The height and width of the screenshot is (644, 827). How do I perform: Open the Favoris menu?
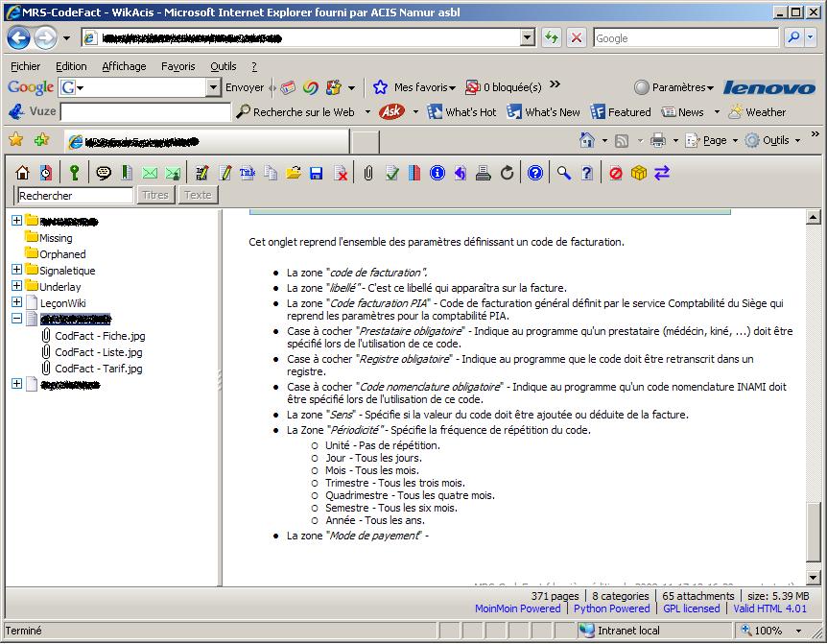tap(177, 66)
